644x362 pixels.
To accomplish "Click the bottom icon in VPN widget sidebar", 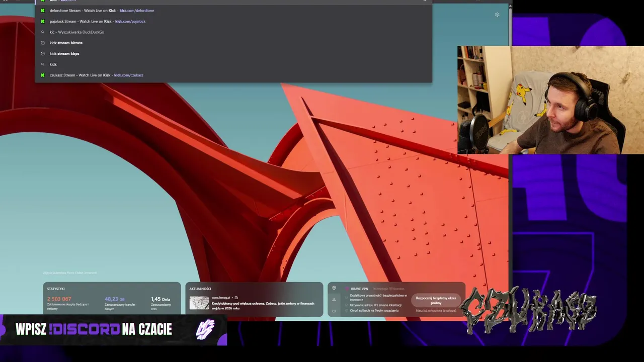I will pyautogui.click(x=334, y=311).
